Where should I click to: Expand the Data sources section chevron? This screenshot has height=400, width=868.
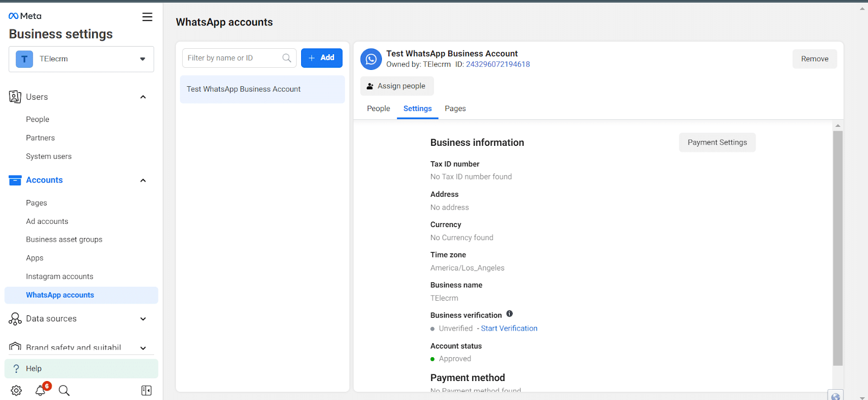(143, 319)
